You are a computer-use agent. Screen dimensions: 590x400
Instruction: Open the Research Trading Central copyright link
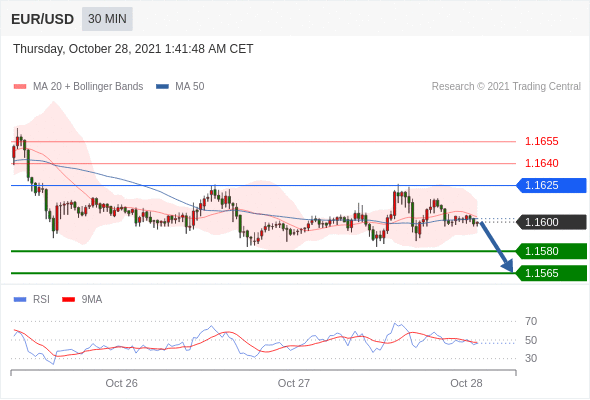pos(506,87)
